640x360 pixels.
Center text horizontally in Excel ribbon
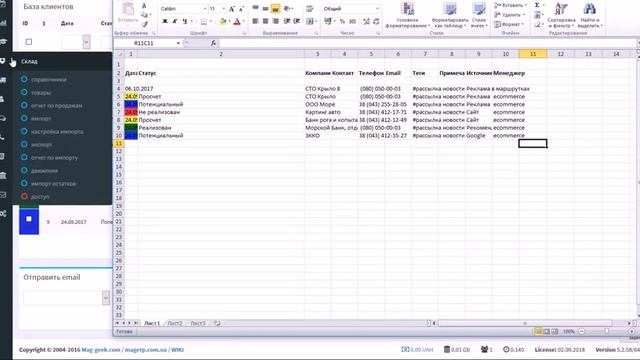tap(265, 21)
